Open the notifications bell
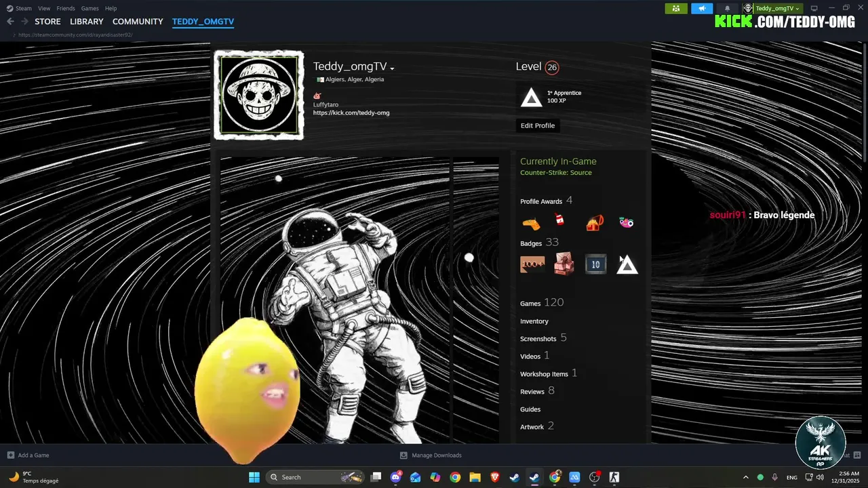 [728, 8]
